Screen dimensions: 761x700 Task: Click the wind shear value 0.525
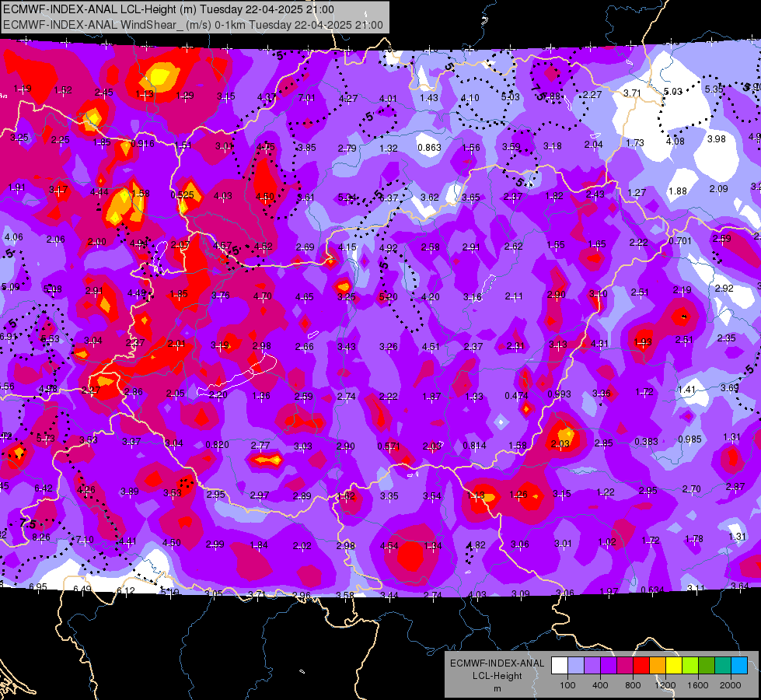coord(182,194)
